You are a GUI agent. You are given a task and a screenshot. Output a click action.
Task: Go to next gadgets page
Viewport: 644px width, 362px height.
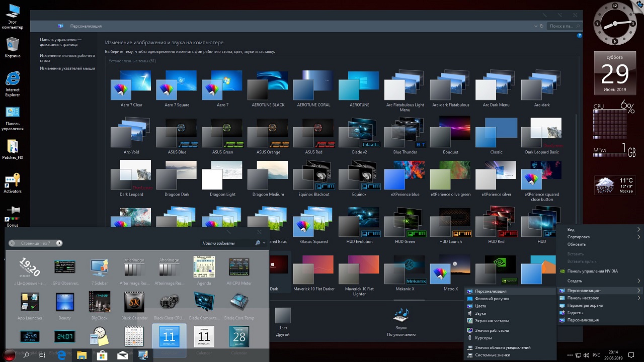tap(59, 243)
